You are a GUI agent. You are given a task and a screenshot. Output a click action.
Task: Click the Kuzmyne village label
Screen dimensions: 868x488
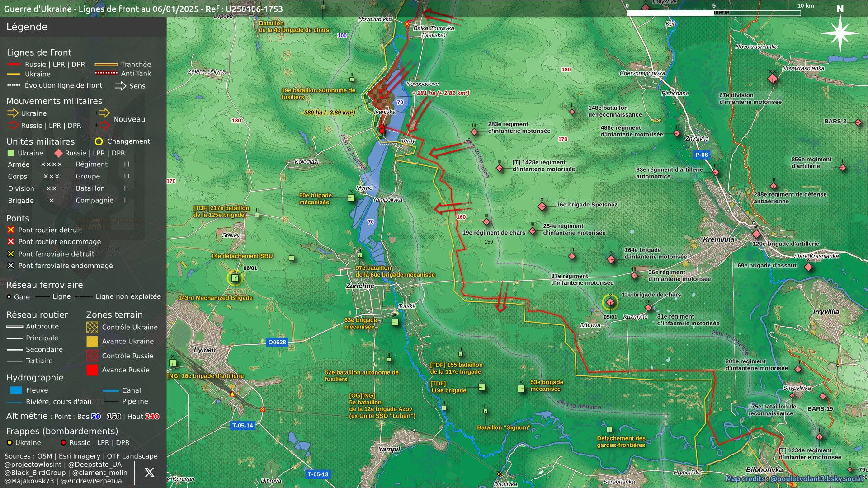pyautogui.click(x=635, y=317)
